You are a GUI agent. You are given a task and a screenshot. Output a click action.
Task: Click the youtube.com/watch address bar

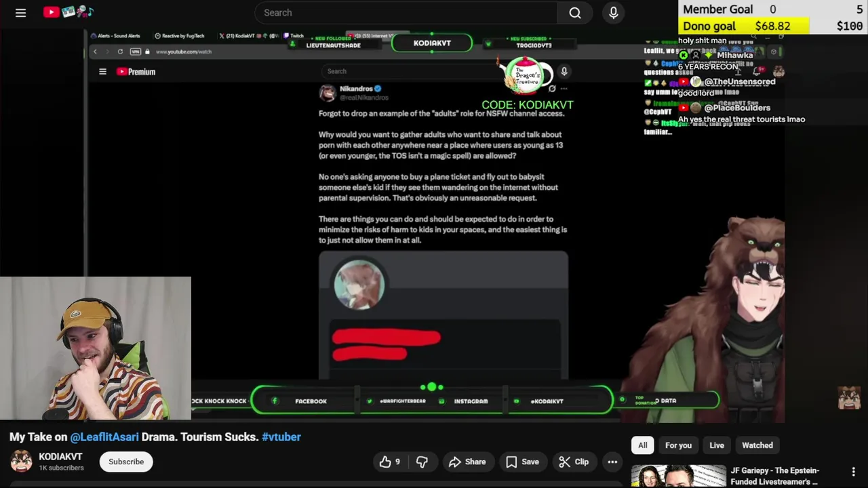[x=184, y=52]
